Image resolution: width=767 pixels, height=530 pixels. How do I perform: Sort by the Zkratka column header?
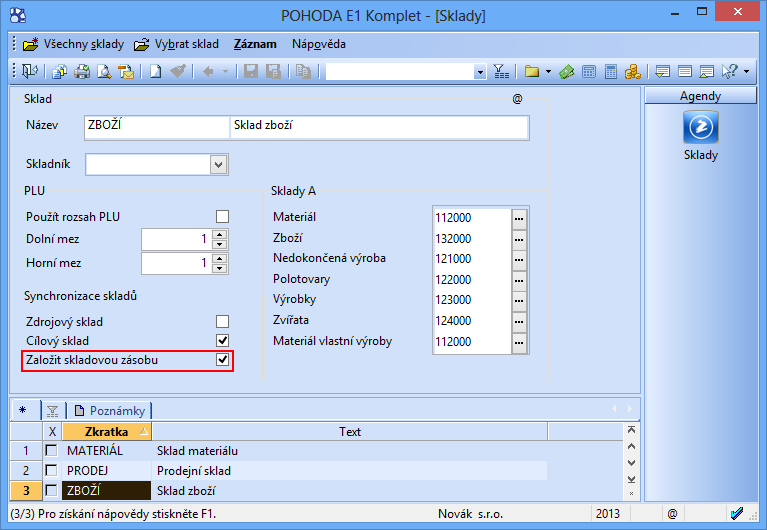[x=107, y=432]
